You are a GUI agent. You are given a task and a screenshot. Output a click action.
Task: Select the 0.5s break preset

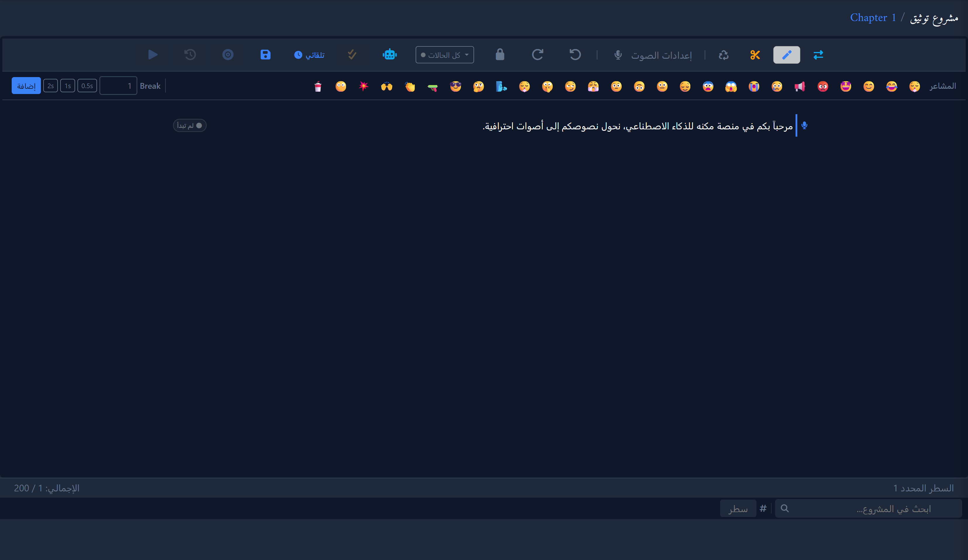point(87,86)
